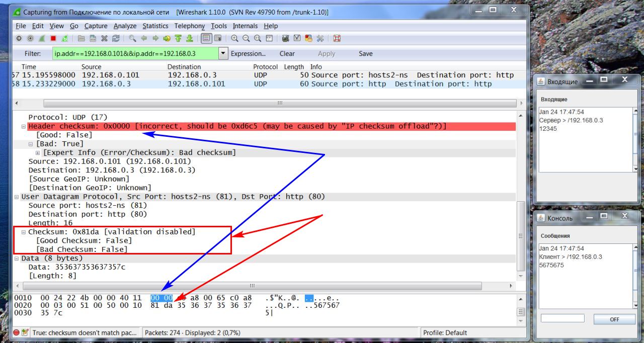Click inside the display filter text field

(x=135, y=53)
